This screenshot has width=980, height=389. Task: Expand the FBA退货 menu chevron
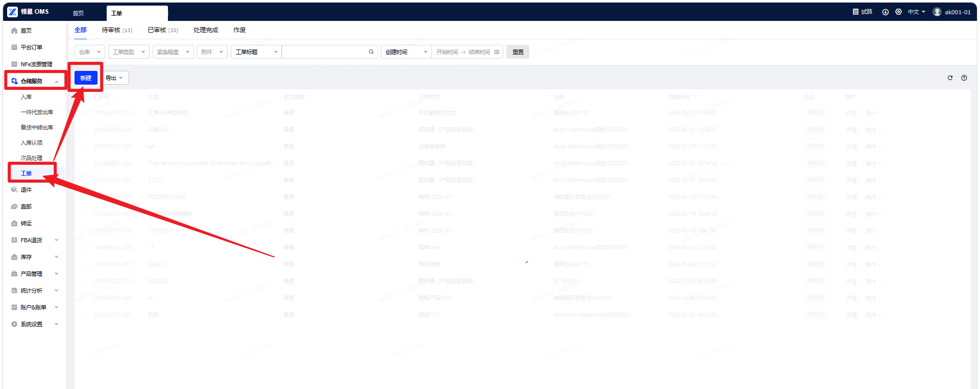(x=57, y=240)
